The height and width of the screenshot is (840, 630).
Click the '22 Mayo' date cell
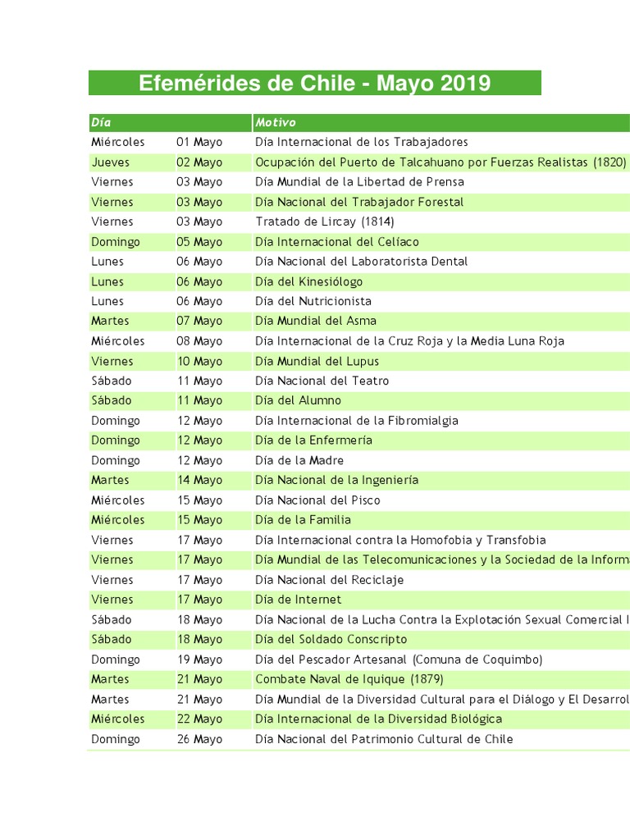[x=200, y=719]
